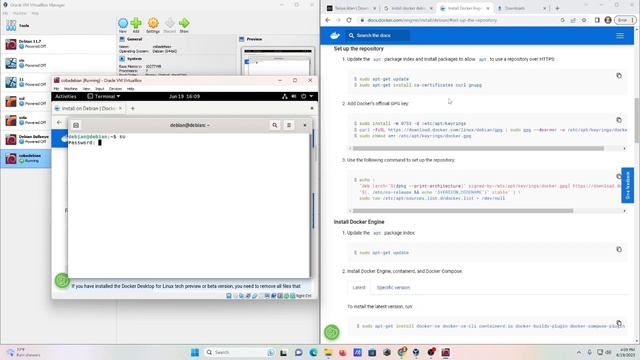
Task: Click the back arrow in the guest browser
Action: click(59, 122)
